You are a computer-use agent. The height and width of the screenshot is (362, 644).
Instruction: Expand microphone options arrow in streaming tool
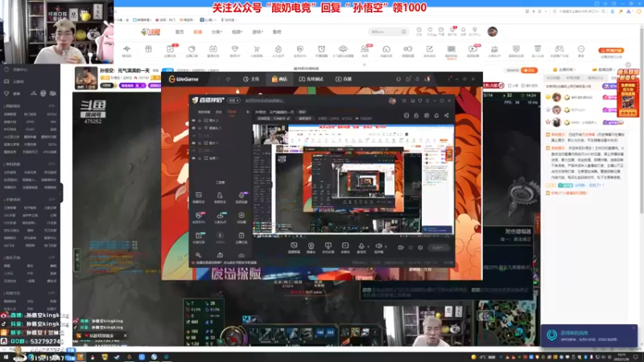(x=368, y=247)
